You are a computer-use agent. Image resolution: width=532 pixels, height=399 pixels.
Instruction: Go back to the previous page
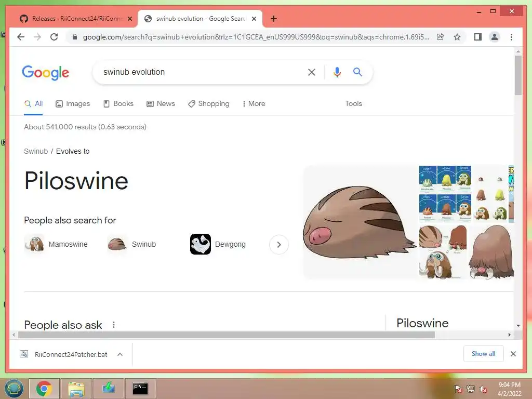click(21, 37)
